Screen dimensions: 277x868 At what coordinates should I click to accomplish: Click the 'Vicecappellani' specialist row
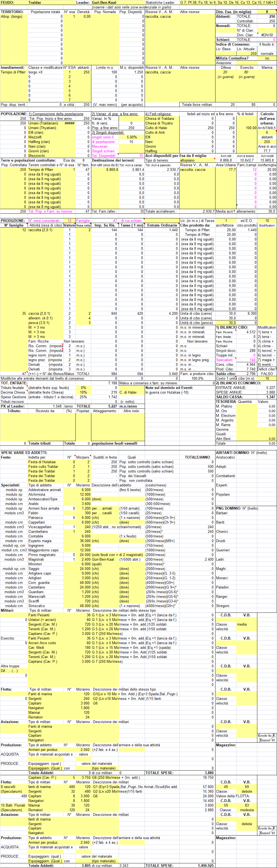pyautogui.click(x=40, y=527)
